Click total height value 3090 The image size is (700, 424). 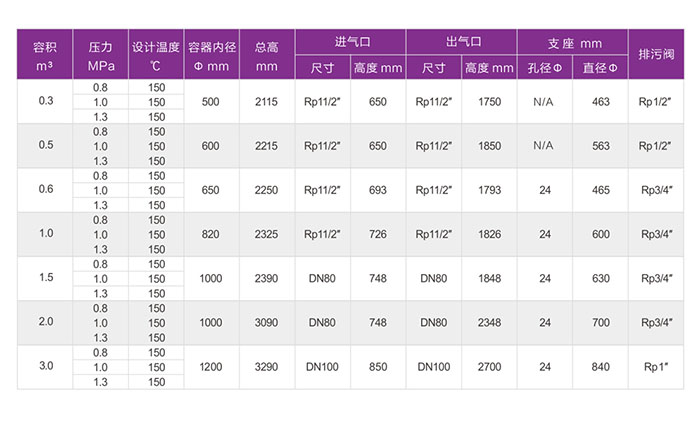[267, 323]
